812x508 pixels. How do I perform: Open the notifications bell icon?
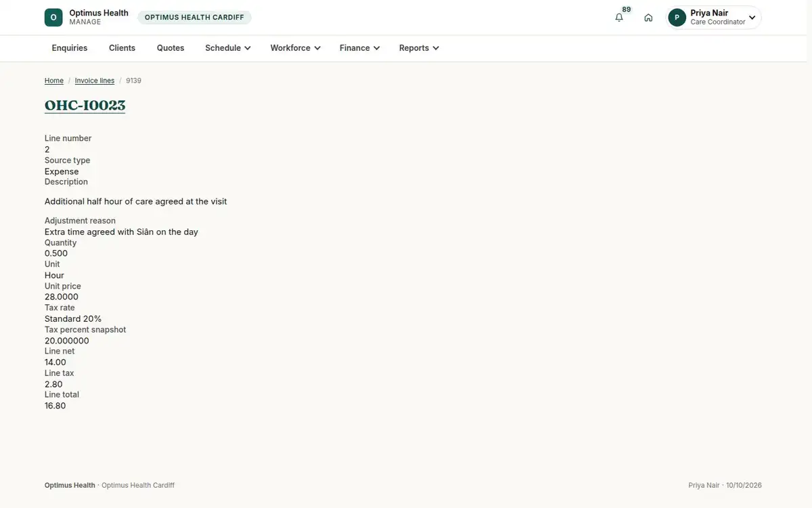coord(618,18)
